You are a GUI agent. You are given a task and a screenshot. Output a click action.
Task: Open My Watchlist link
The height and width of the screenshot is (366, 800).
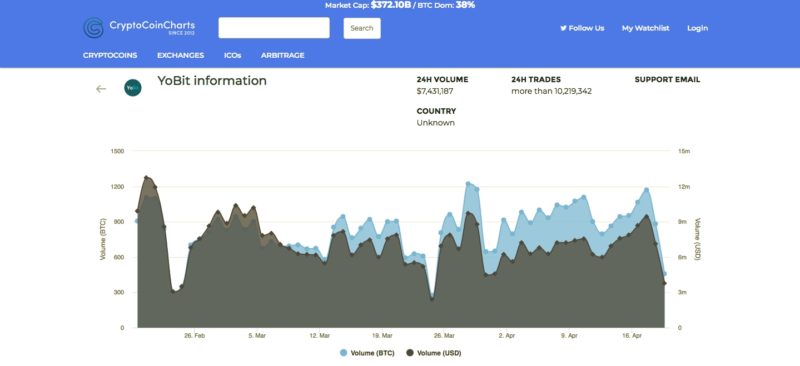pyautogui.click(x=645, y=28)
